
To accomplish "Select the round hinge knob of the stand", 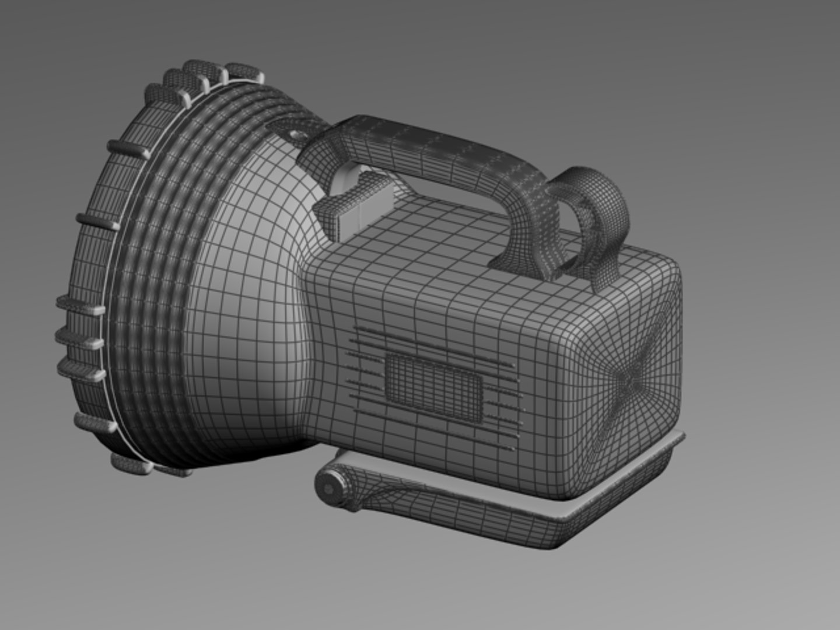I will pyautogui.click(x=331, y=488).
